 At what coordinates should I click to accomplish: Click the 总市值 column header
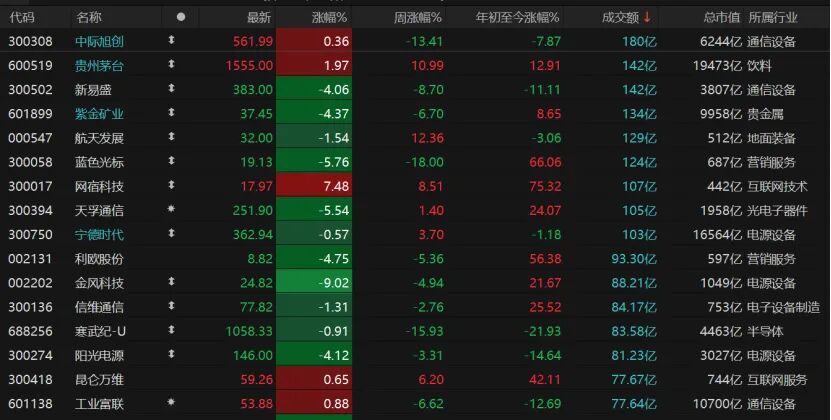(x=720, y=17)
